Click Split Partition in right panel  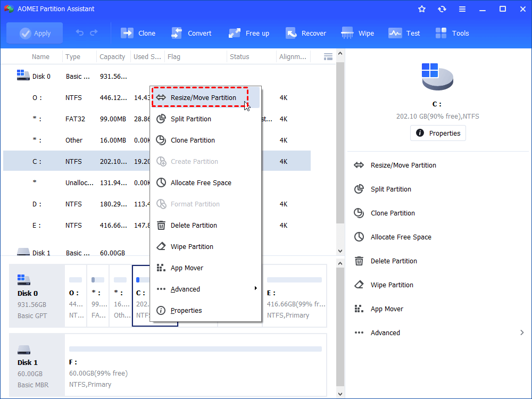(383, 189)
